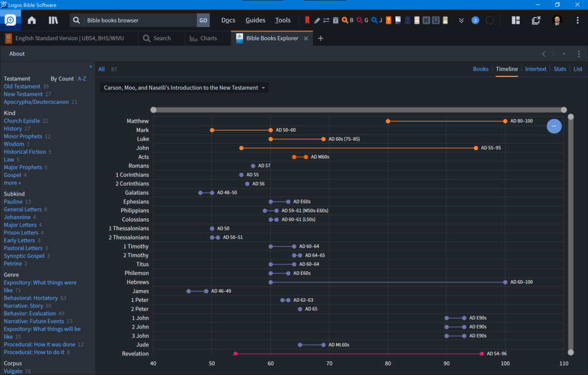Click Matthew's AD 80 start marker

[388, 121]
